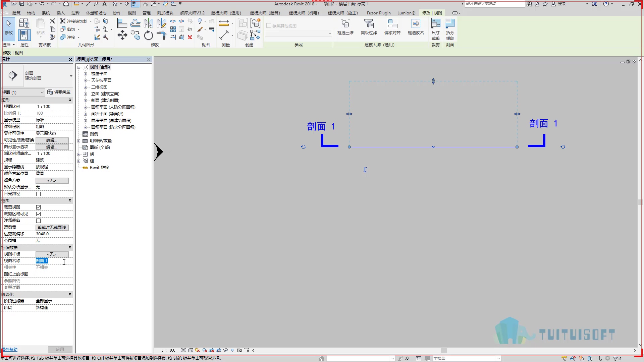Enable the 日光路径 checkbox
The image size is (644, 362).
(x=38, y=194)
